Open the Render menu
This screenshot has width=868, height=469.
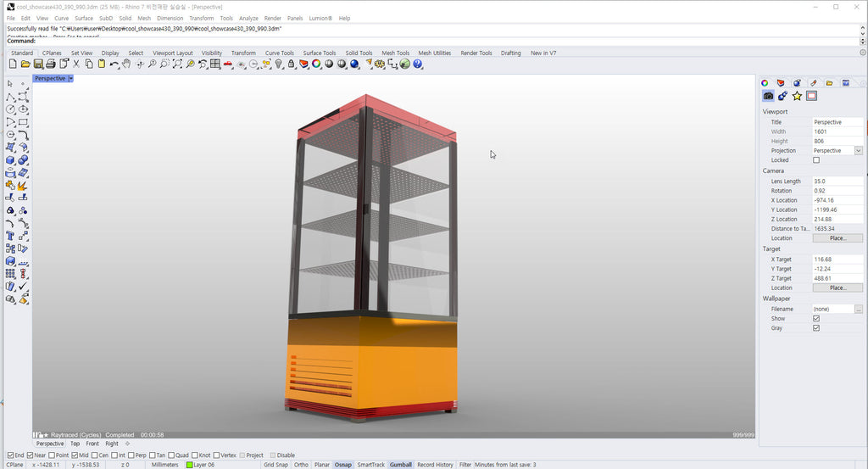pyautogui.click(x=272, y=18)
